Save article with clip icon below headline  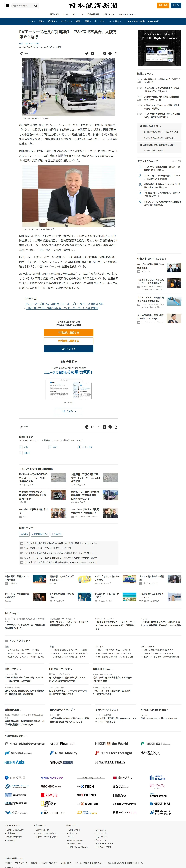point(21,53)
